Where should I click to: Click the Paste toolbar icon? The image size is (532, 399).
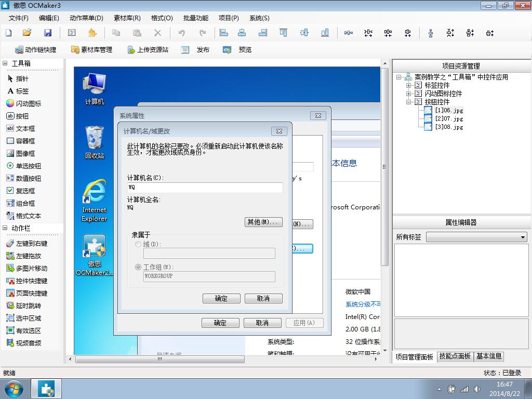coord(137,33)
